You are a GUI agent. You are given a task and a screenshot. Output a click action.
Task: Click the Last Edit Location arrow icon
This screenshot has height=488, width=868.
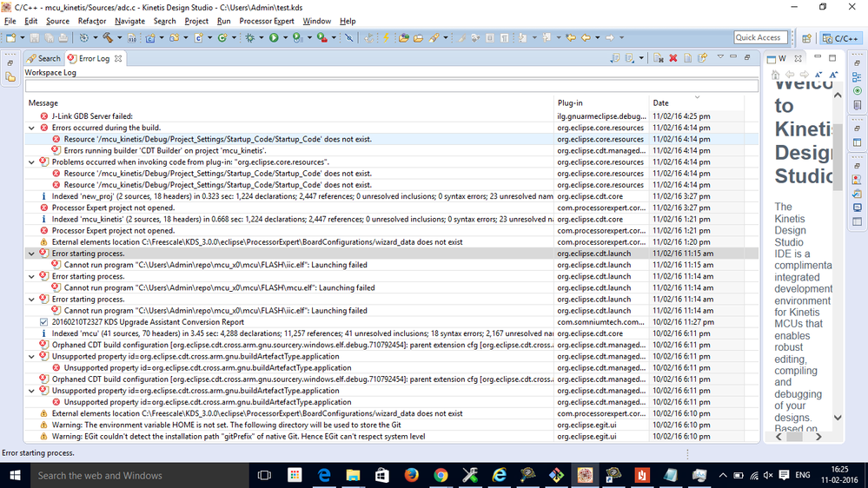pyautogui.click(x=571, y=37)
